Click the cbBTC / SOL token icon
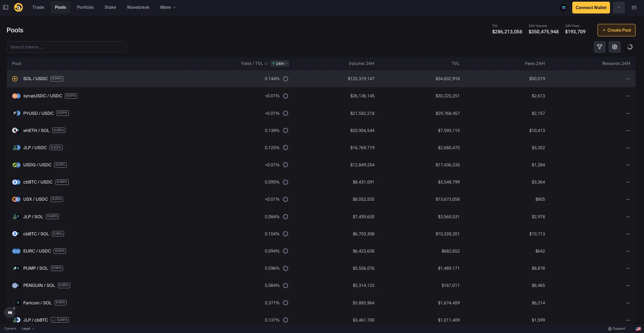The image size is (644, 333). [16, 234]
